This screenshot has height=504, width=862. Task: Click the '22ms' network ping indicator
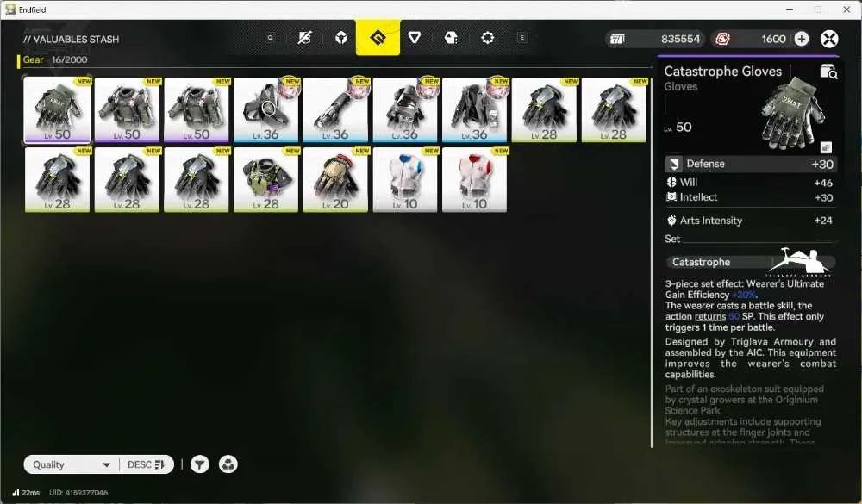27,493
